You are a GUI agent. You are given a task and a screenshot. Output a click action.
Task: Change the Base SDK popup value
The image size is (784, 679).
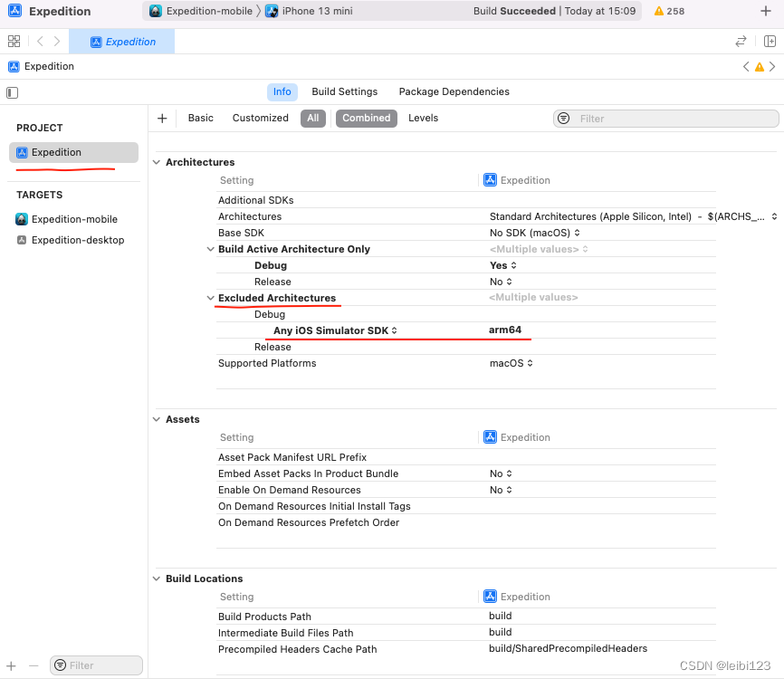[534, 233]
